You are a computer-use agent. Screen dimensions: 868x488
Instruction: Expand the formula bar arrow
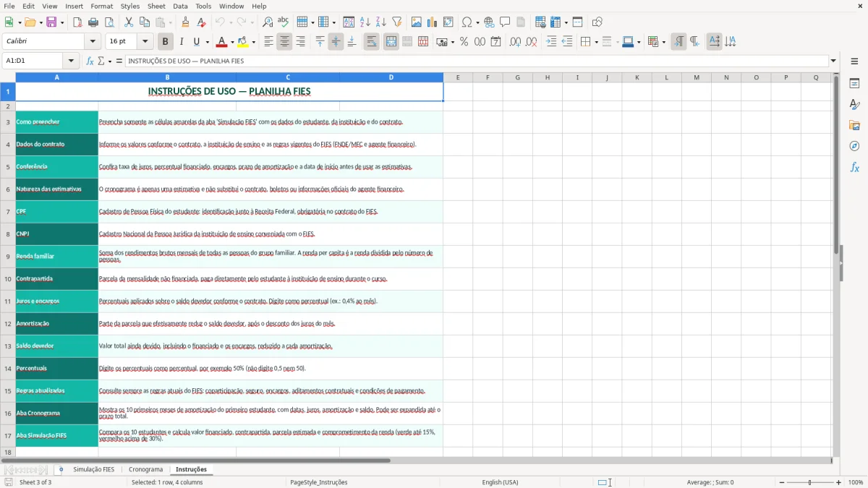coord(833,61)
